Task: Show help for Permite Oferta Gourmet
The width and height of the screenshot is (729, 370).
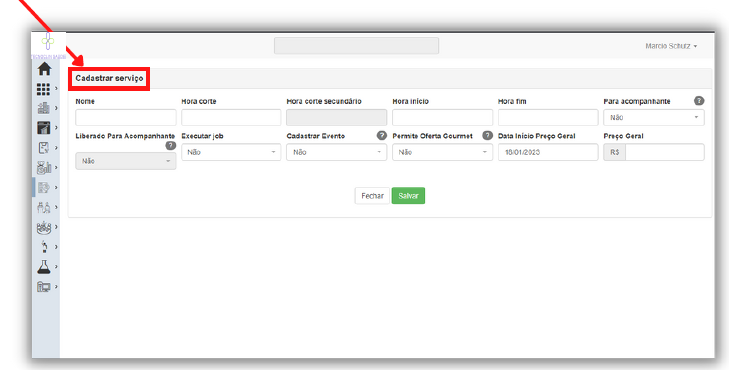Action: pos(487,136)
